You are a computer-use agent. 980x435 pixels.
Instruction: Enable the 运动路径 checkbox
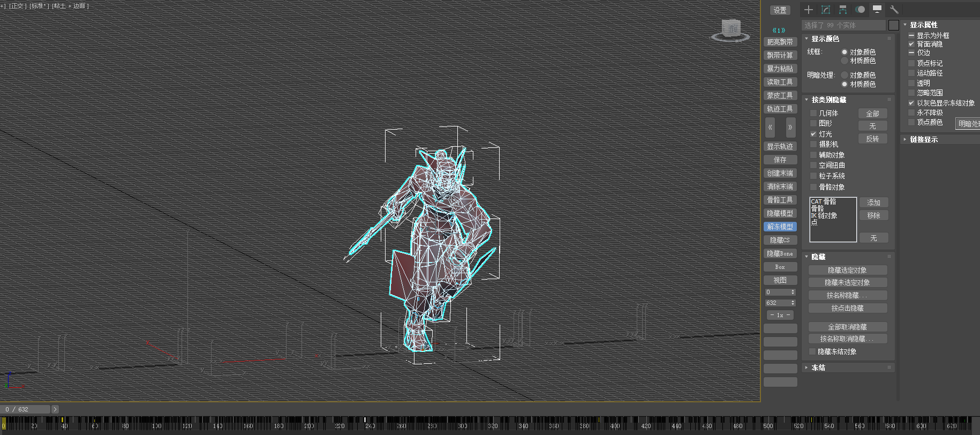[x=911, y=73]
